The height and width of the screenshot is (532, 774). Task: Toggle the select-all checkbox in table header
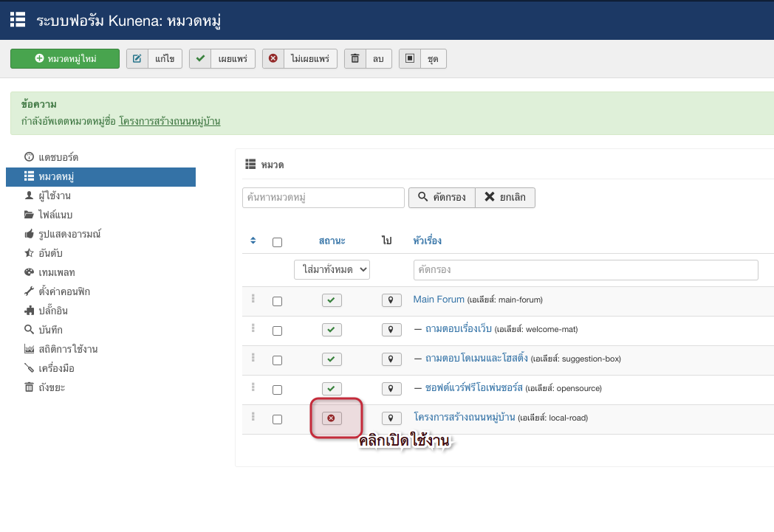(x=277, y=242)
